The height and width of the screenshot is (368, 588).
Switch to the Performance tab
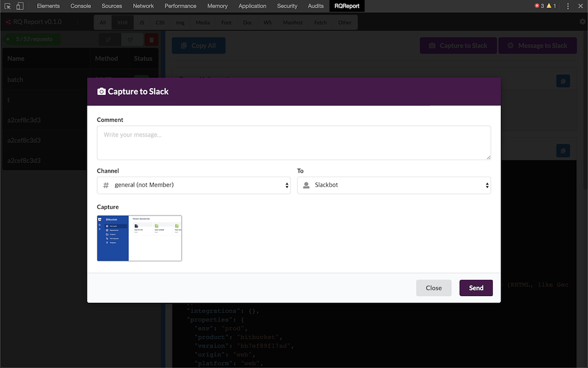click(181, 6)
